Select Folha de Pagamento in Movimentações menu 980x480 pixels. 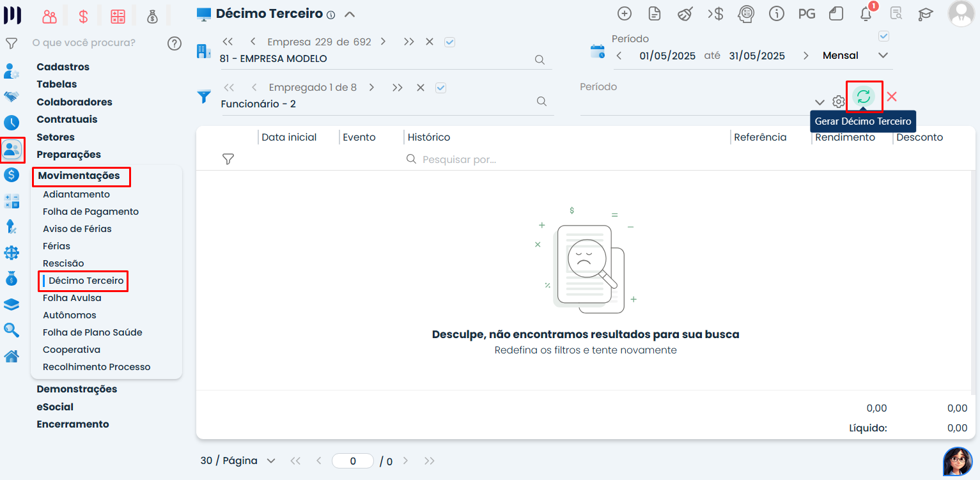click(91, 212)
